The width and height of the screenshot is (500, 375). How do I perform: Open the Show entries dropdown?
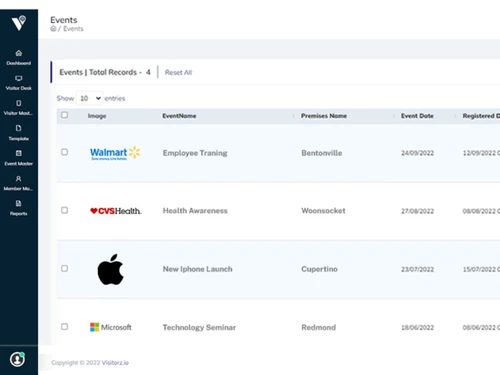90,98
